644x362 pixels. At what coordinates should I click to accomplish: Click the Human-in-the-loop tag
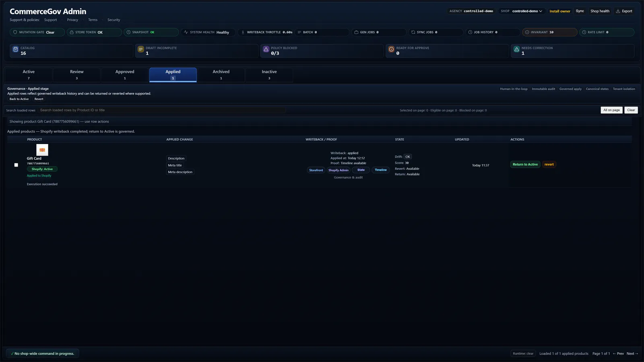click(514, 89)
